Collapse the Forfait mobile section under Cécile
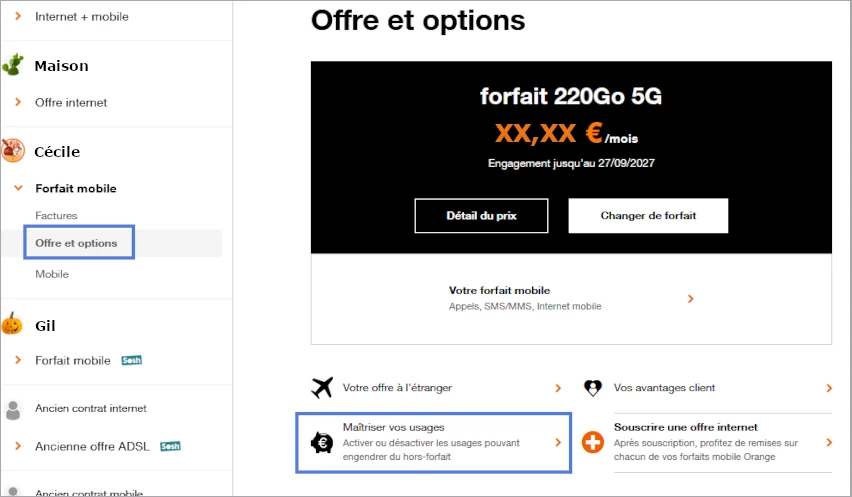This screenshot has width=852, height=497. [x=18, y=188]
